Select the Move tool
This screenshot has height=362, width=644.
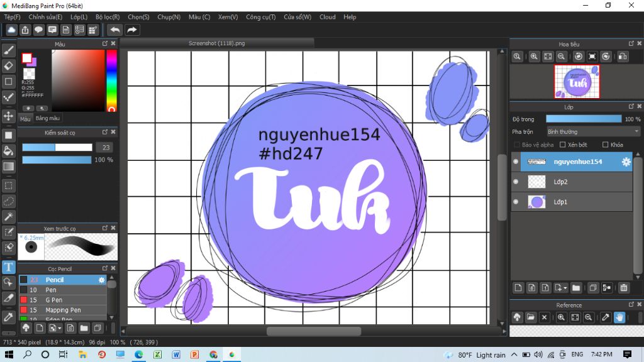point(8,116)
